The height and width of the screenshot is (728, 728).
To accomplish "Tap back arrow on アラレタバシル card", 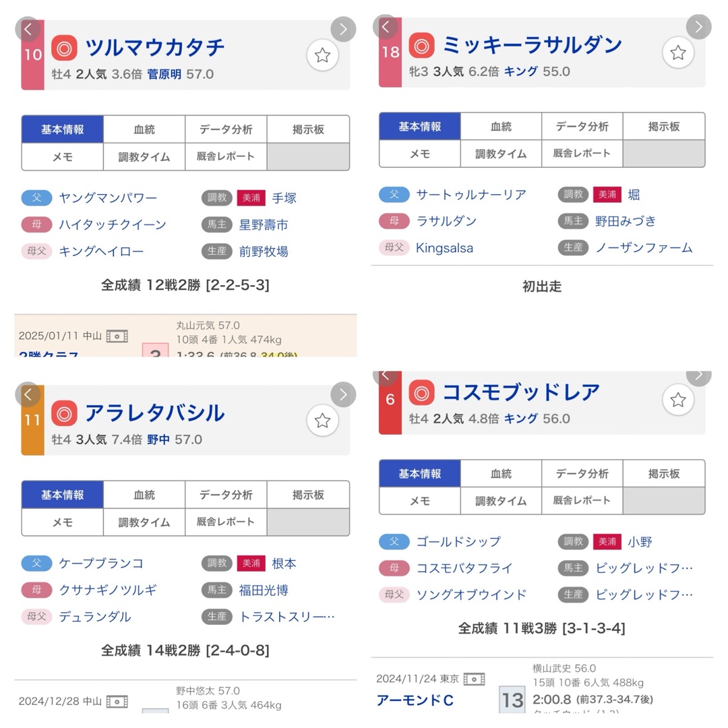I will pos(28,394).
